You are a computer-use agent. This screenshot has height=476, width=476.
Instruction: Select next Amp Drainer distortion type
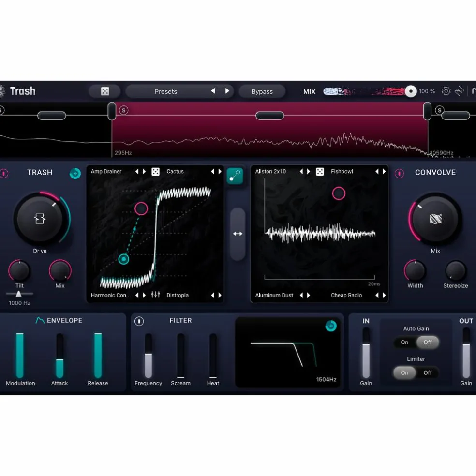pyautogui.click(x=144, y=172)
